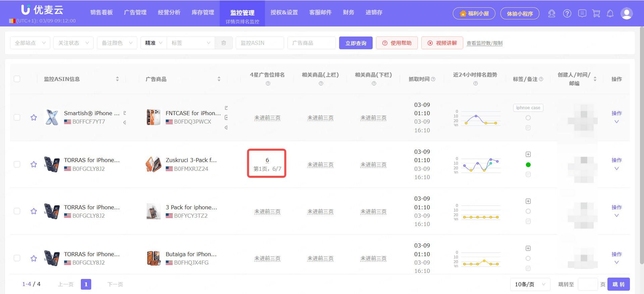Check the TORRAS / Butaiga row checkbox
The height and width of the screenshot is (294, 644).
click(x=17, y=258)
